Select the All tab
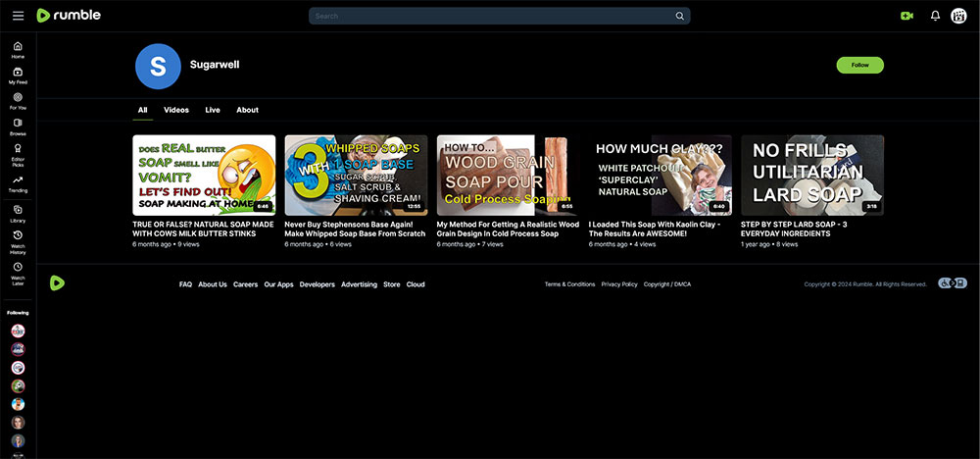Image resolution: width=980 pixels, height=459 pixels. (x=142, y=110)
